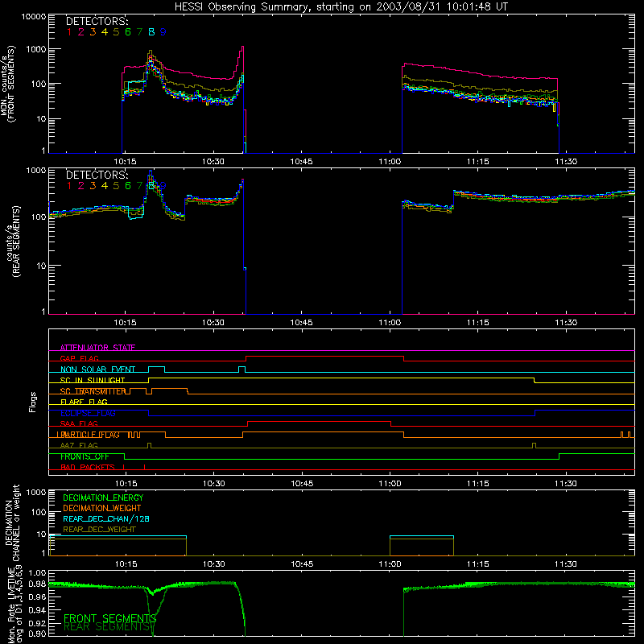The height and width of the screenshot is (644, 644).
Task: Click the DECIMATION CHANNEL or weight axis title
Action: [12, 522]
